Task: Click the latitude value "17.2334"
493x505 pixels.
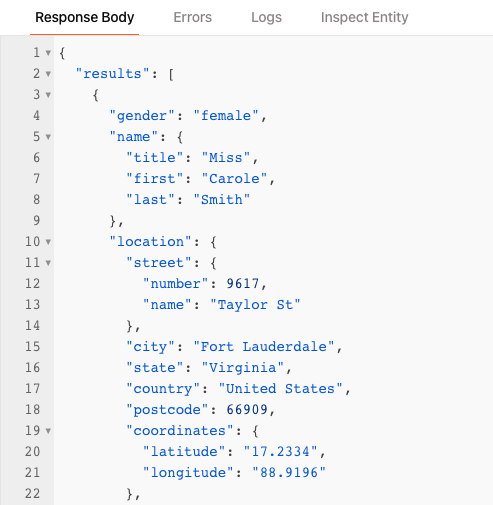Action: point(280,452)
